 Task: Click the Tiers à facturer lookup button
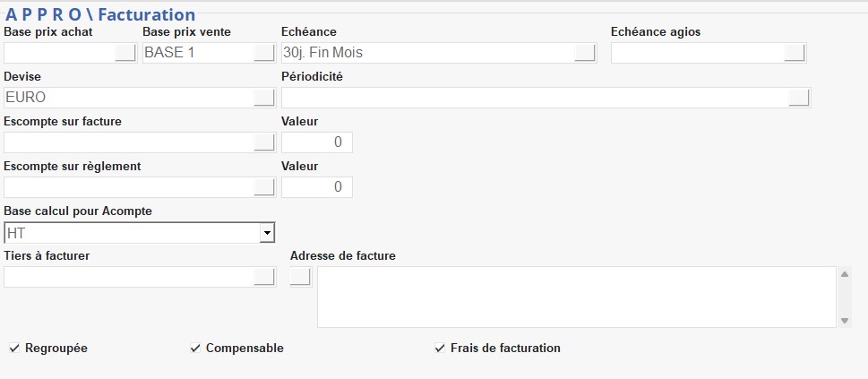tap(263, 277)
